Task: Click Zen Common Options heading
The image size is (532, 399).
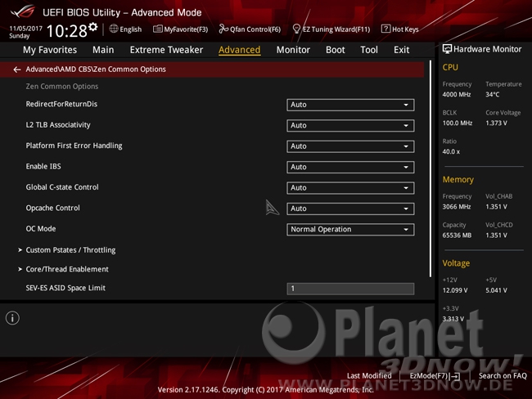Action: click(x=62, y=87)
